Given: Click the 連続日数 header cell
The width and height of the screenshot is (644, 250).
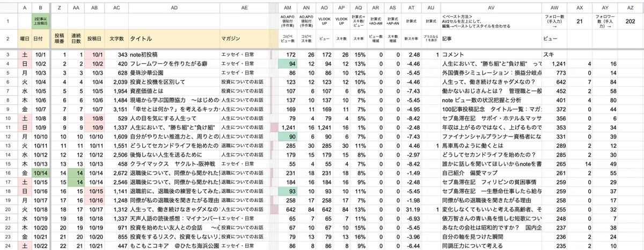Looking at the screenshot, I should [x=76, y=39].
